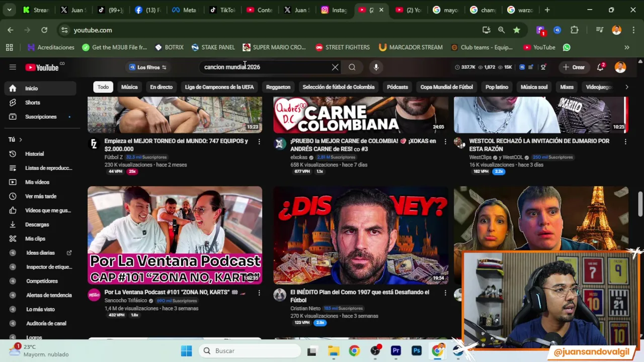644x362 pixels.
Task: Open the STREET FIGHTERS bookmark
Action: [x=343, y=47]
